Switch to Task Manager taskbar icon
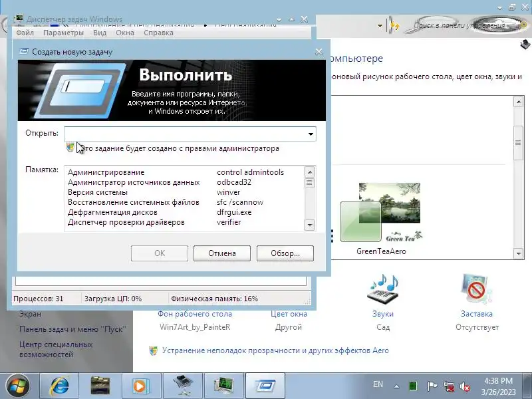Viewport: 532px width, 399px height. 224,386
